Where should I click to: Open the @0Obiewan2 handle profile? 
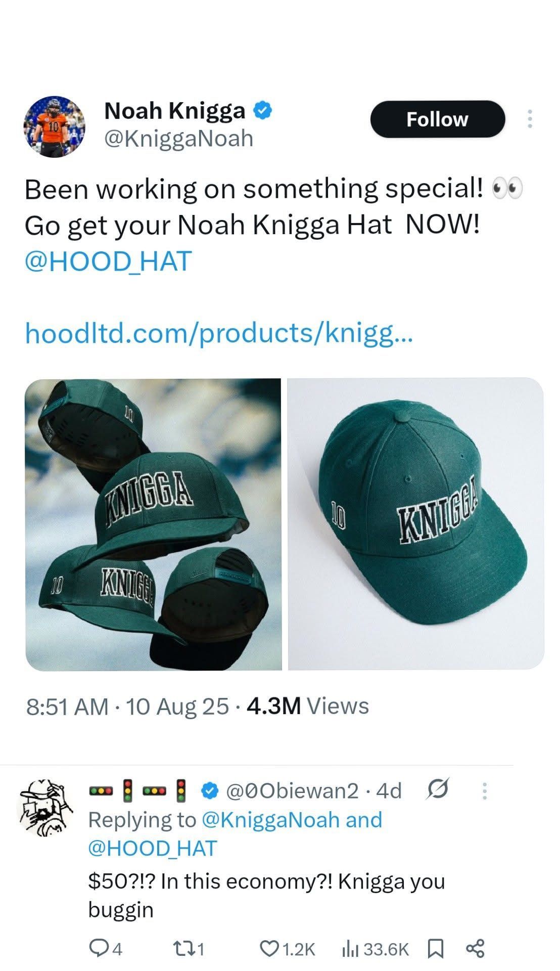pos(293,790)
